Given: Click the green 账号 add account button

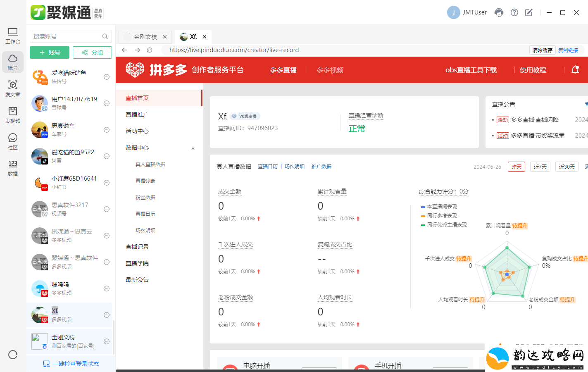Looking at the screenshot, I should 50,52.
